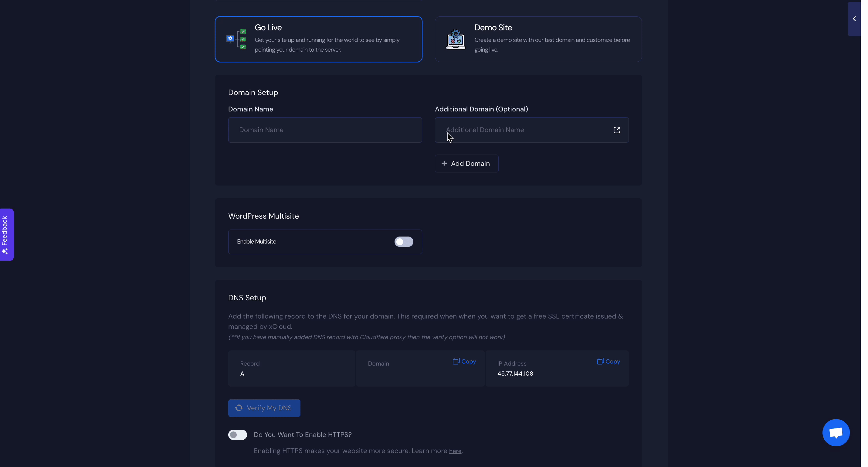The width and height of the screenshot is (868, 467).
Task: Click the Go Live settings icon
Action: (230, 39)
